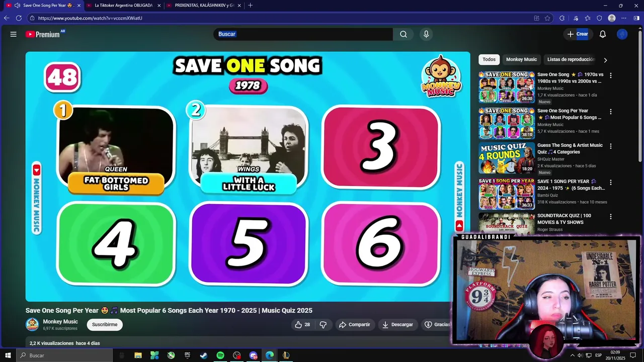Open the YouTube hamburger guide menu
The height and width of the screenshot is (362, 644).
(14, 34)
